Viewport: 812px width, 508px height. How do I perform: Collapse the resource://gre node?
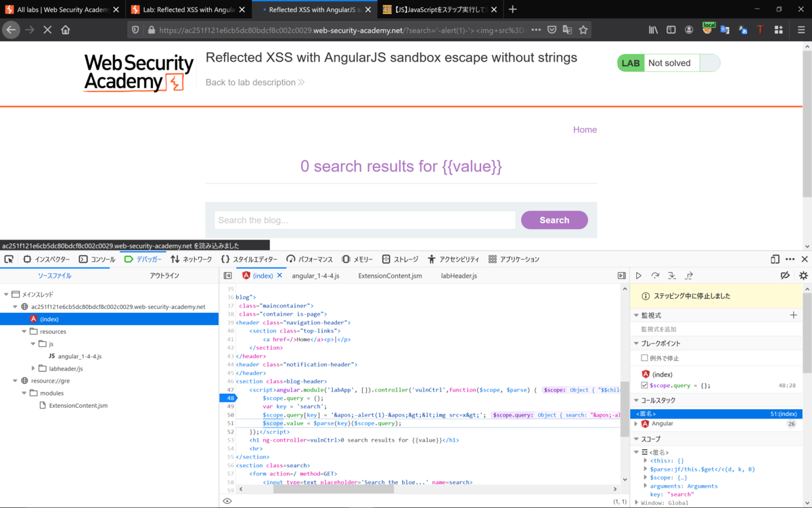[x=15, y=381]
